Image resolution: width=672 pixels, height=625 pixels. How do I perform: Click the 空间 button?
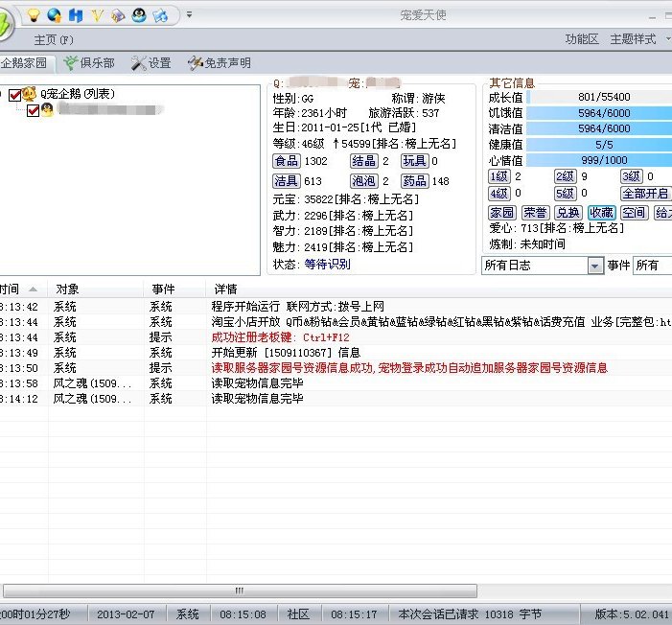(x=635, y=213)
